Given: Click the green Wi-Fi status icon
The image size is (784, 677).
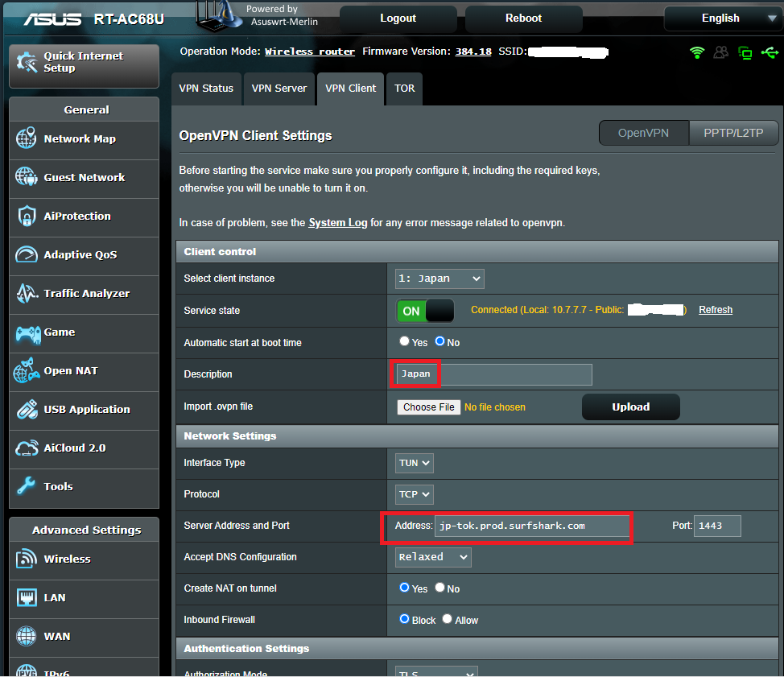Looking at the screenshot, I should tap(697, 52).
